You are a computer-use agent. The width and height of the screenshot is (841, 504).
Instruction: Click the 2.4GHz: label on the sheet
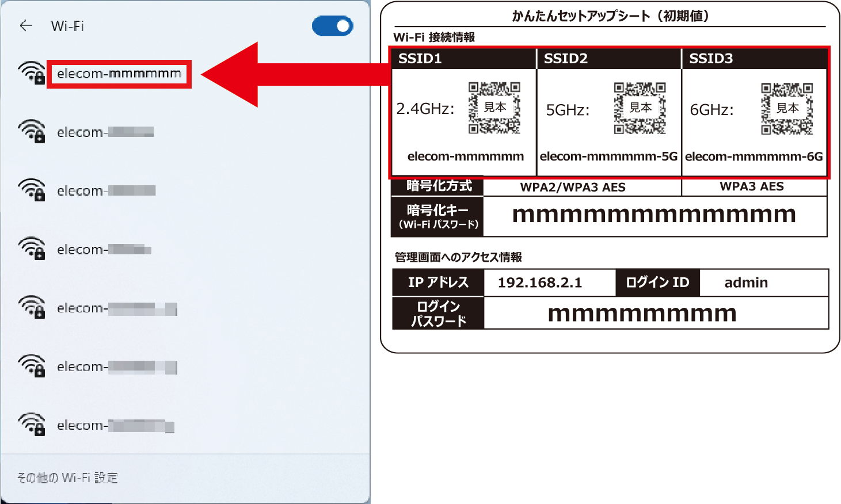(425, 108)
